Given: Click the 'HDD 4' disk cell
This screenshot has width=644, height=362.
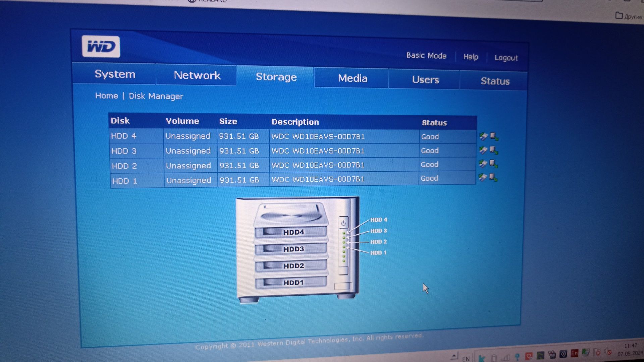Looking at the screenshot, I should pyautogui.click(x=136, y=136).
